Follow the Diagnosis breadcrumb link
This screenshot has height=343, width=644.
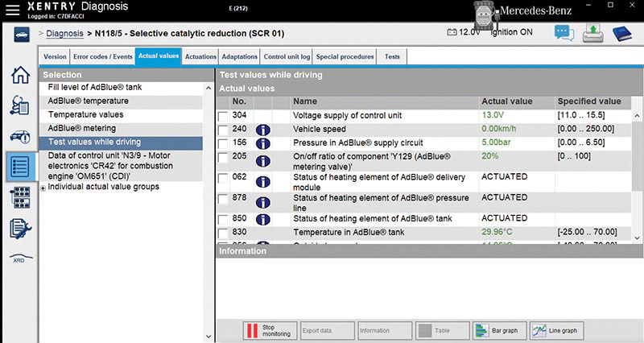[64, 34]
